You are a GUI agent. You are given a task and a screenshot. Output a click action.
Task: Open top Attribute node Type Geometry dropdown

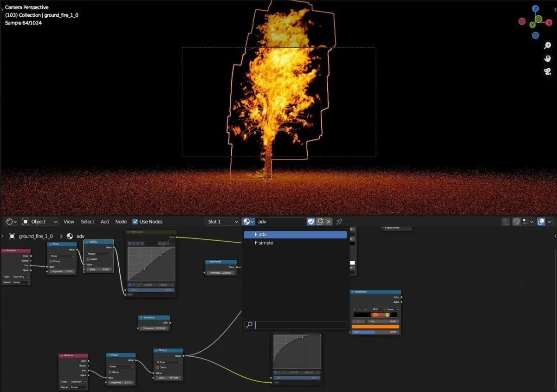click(x=20, y=276)
